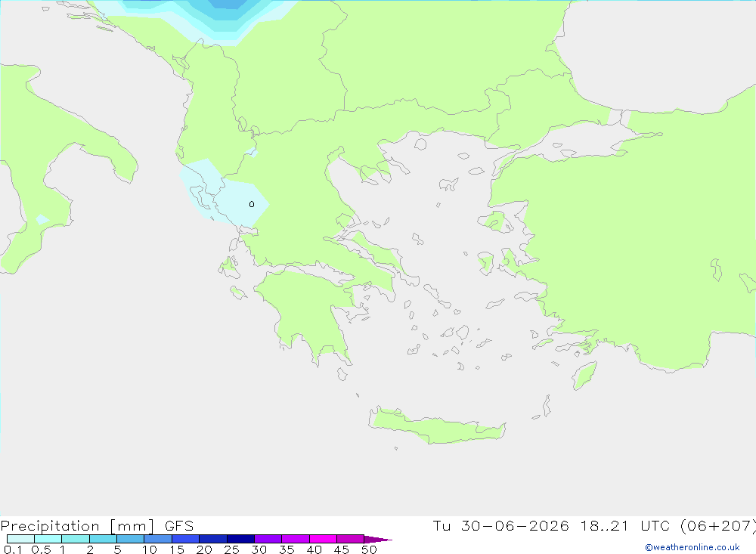Screen dimensions: 756x554
Task: Click the legend label '25'
Action: [x=231, y=549]
